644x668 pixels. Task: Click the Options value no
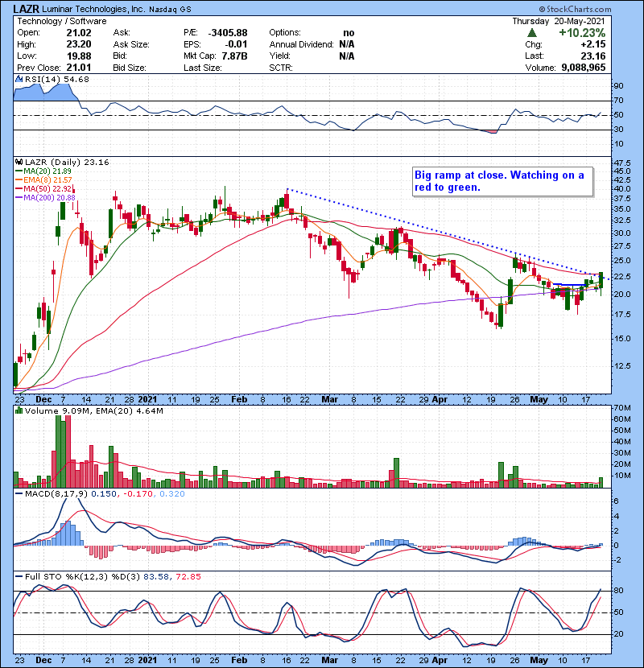point(349,33)
